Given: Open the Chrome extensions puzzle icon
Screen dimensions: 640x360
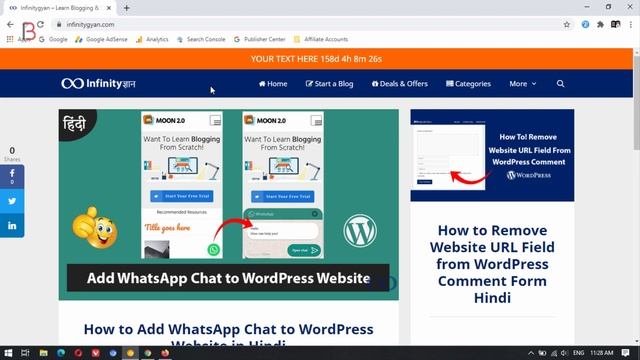Looking at the screenshot, I should [x=600, y=24].
